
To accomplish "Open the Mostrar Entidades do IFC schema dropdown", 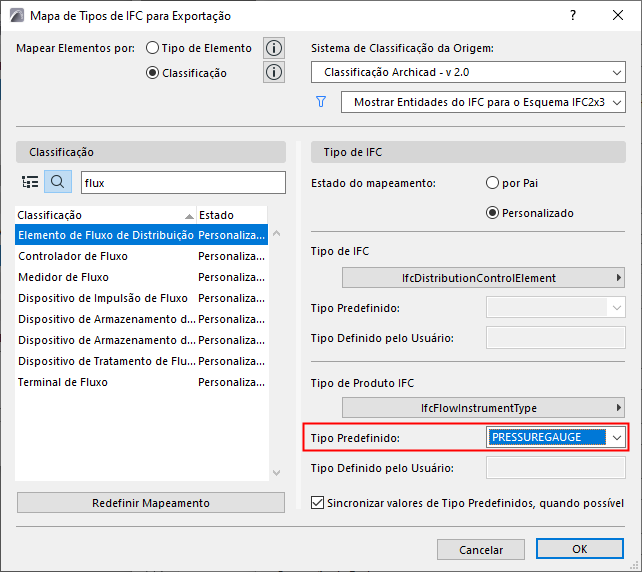I will coord(483,102).
